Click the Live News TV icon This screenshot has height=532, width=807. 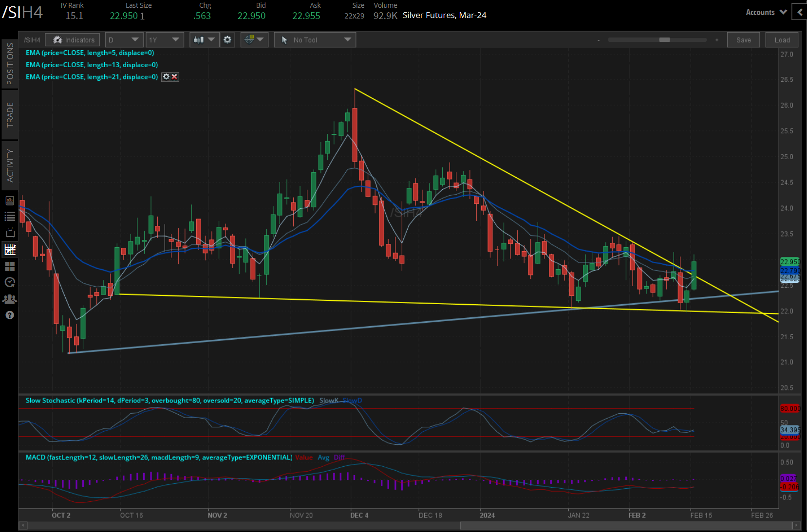click(10, 233)
